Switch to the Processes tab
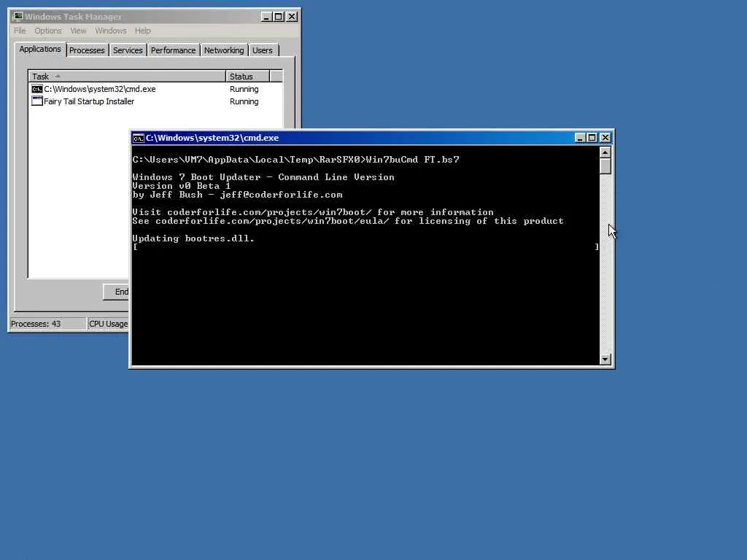This screenshot has height=560, width=747. pos(87,50)
